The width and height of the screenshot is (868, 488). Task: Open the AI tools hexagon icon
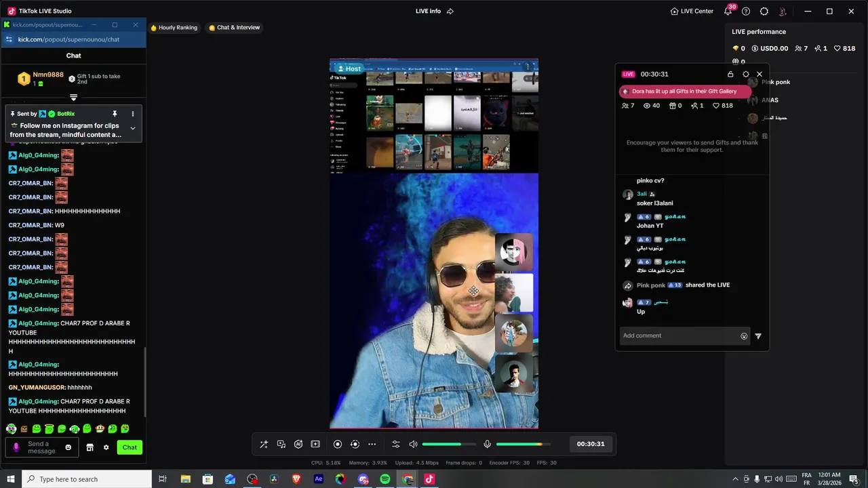pyautogui.click(x=298, y=444)
